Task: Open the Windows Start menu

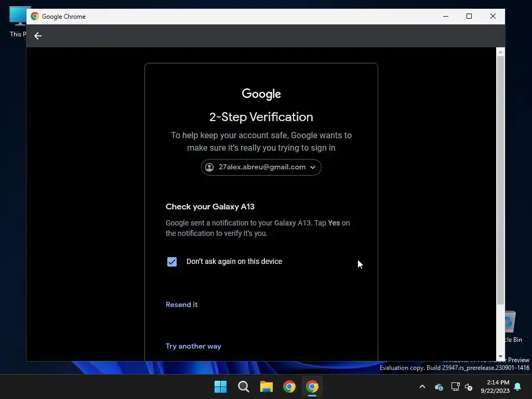Action: pos(220,387)
